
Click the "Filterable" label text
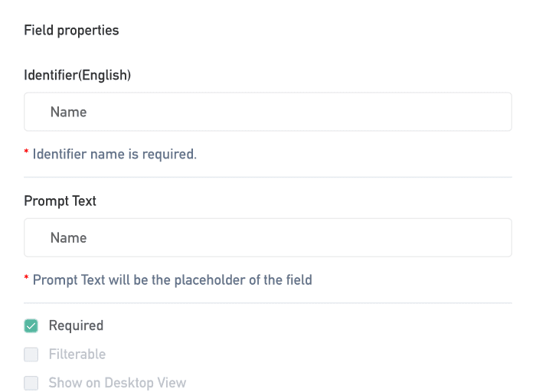pyautogui.click(x=77, y=354)
